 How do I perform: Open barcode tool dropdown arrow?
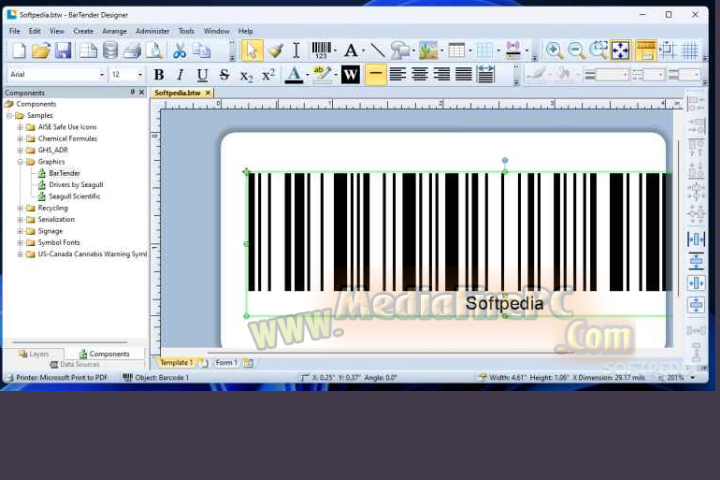tap(335, 51)
